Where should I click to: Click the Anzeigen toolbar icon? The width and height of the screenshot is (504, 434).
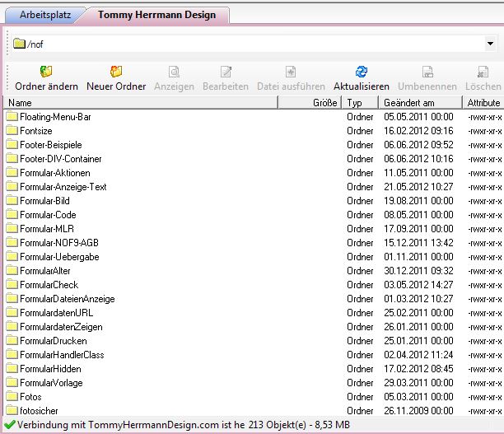point(174,72)
